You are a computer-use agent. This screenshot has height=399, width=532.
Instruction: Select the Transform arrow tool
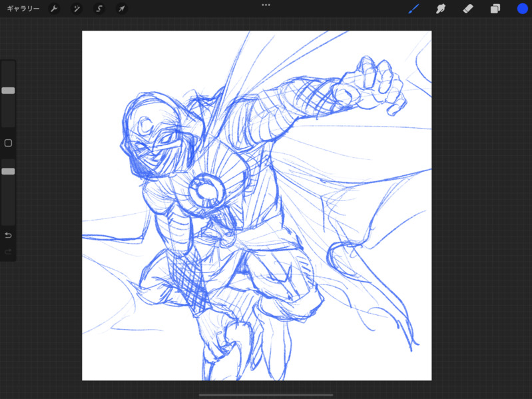pyautogui.click(x=121, y=9)
